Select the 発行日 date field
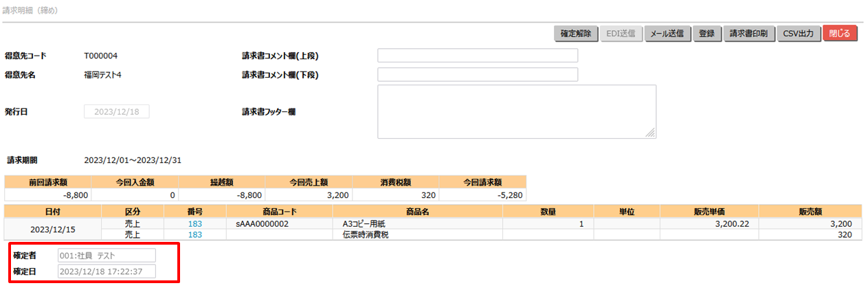Image resolution: width=868 pixels, height=290 pixels. tap(116, 112)
